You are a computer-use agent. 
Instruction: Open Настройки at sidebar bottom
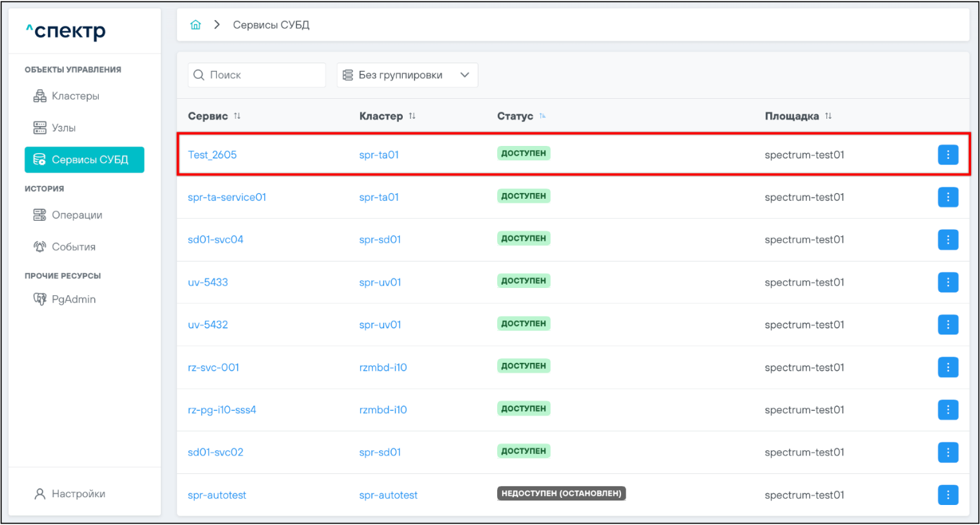[77, 494]
